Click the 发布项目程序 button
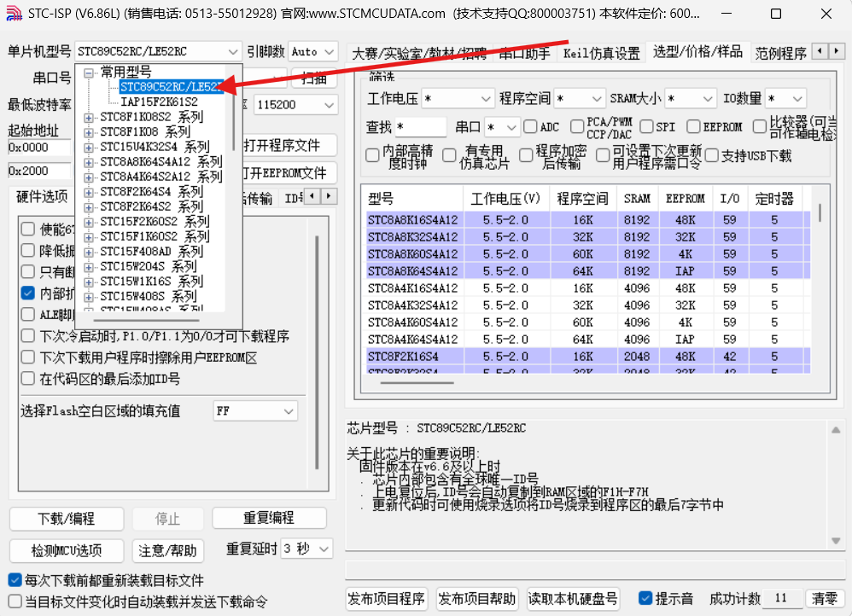 pos(387,599)
